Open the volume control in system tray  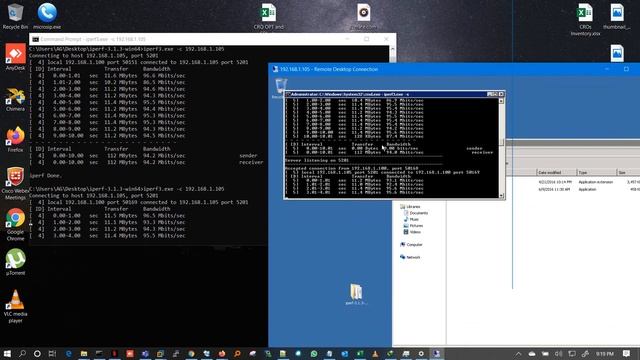558,353
